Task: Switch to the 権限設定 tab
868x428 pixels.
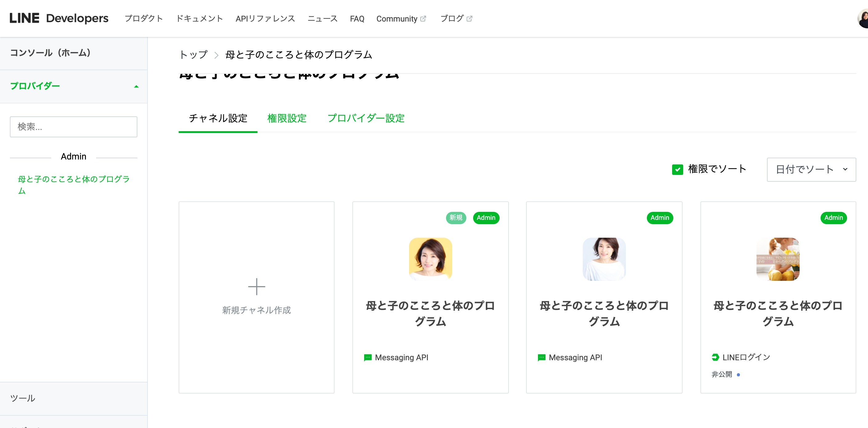Action: click(x=287, y=119)
